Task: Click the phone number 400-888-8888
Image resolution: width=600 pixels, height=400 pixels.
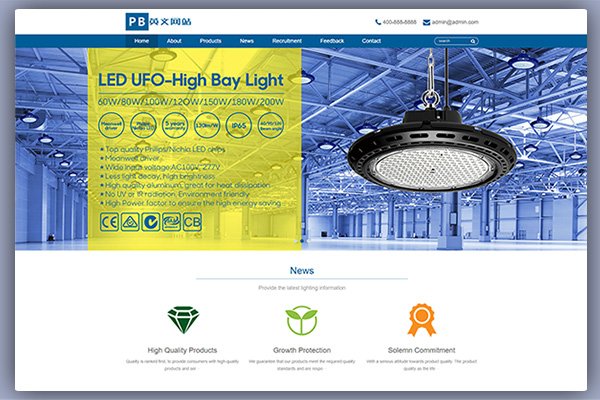Action: (x=399, y=22)
